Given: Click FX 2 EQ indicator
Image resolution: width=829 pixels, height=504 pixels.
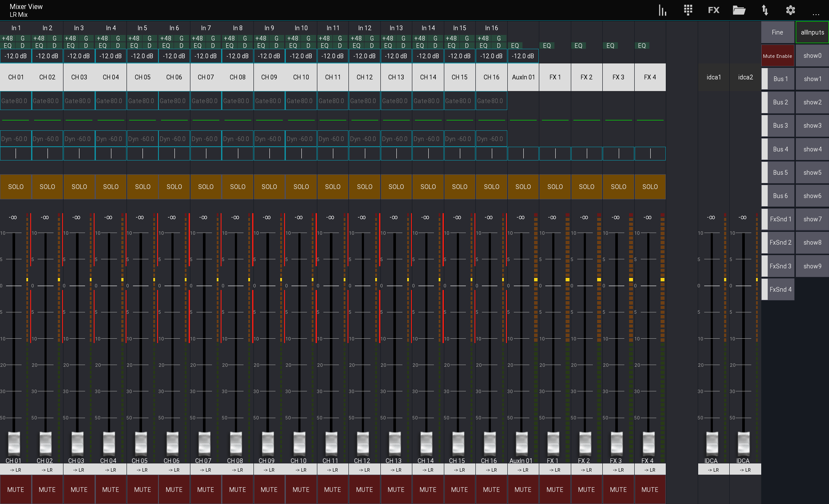Looking at the screenshot, I should [579, 45].
